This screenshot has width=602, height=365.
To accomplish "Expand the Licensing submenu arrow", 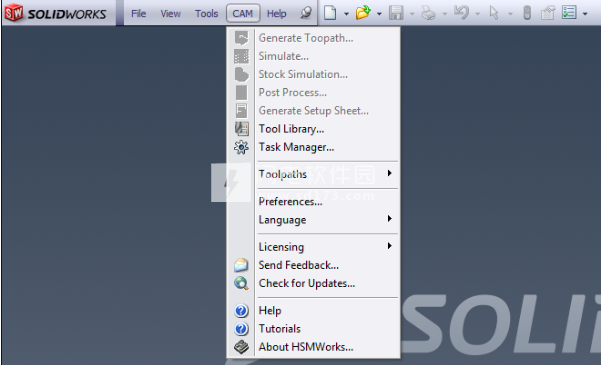I will coord(390,246).
